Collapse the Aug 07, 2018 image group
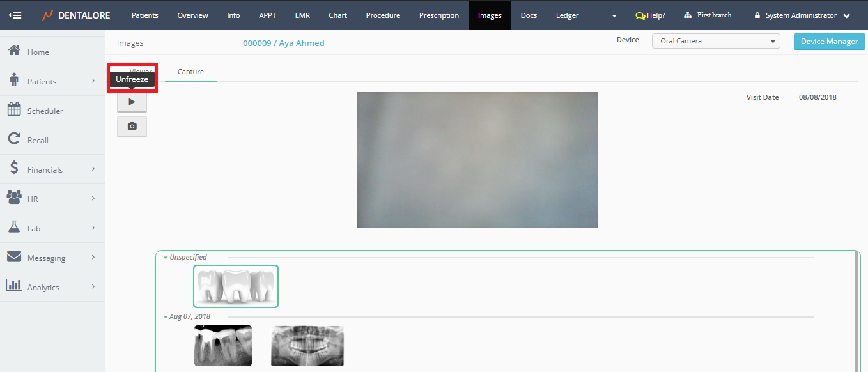Screen dimensions: 868x372 pyautogui.click(x=166, y=317)
